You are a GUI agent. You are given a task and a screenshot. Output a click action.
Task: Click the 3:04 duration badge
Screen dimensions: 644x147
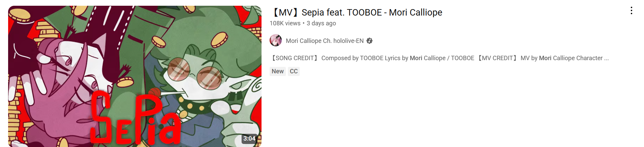click(249, 139)
